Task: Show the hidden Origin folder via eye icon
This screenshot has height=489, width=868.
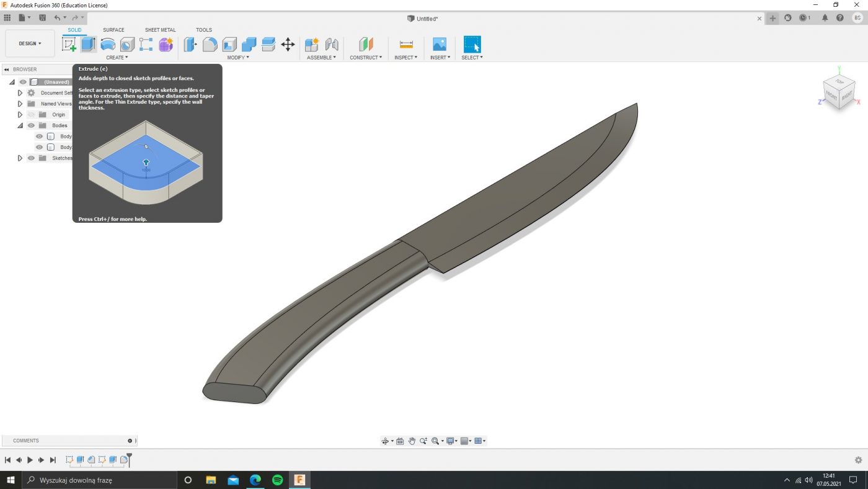Action: [31, 115]
